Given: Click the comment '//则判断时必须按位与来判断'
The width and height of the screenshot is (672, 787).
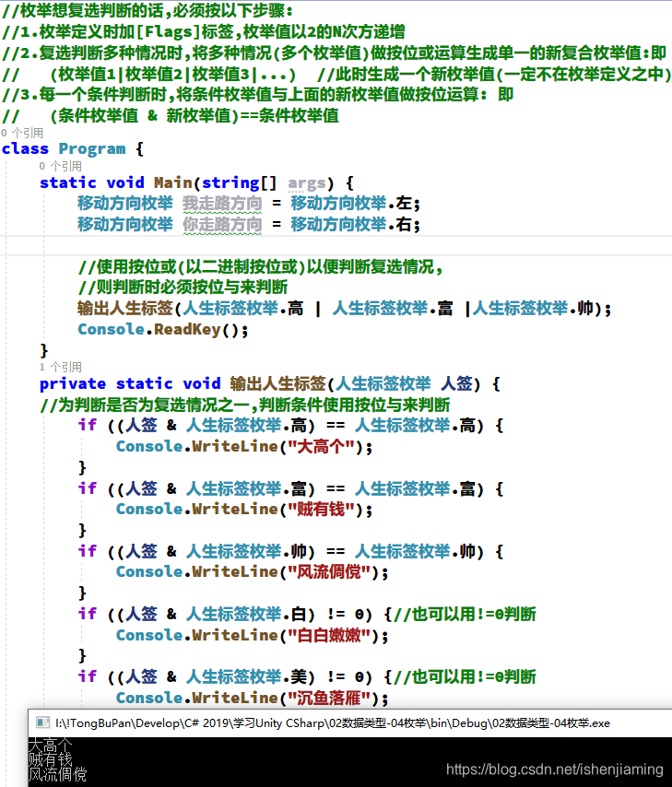Looking at the screenshot, I should click(x=183, y=288).
